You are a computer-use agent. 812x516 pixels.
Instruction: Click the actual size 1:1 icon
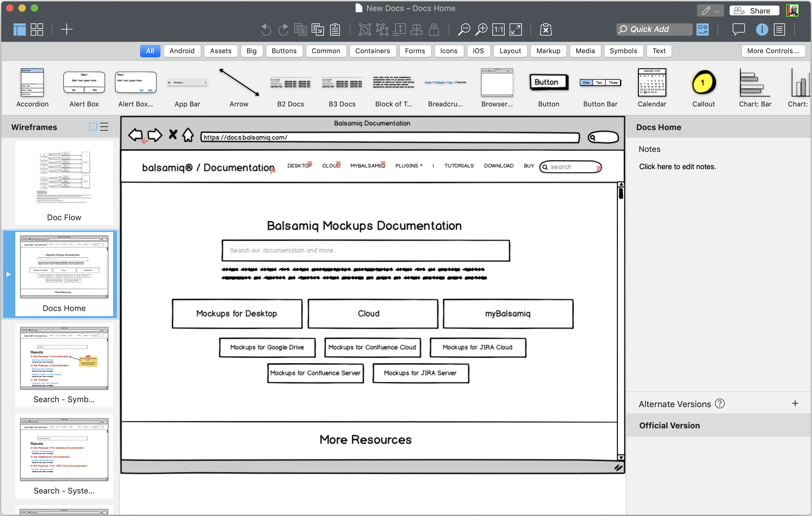pyautogui.click(x=498, y=29)
